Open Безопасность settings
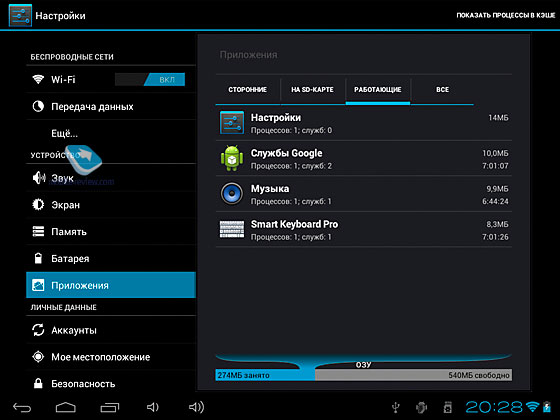560x420 pixels. coord(111,383)
